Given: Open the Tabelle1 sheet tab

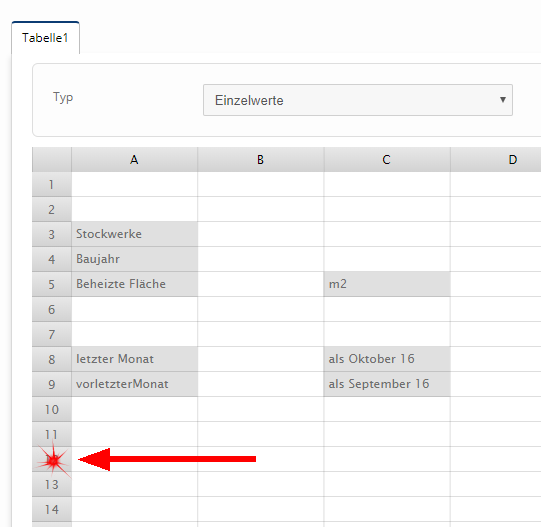Looking at the screenshot, I should point(46,38).
